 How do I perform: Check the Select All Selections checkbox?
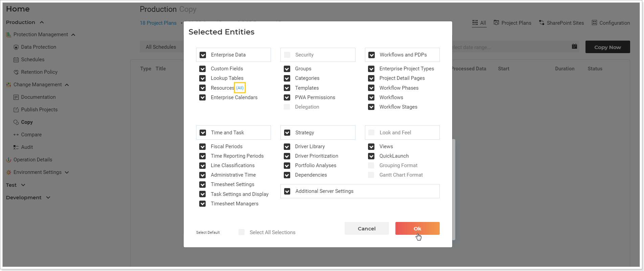click(241, 232)
